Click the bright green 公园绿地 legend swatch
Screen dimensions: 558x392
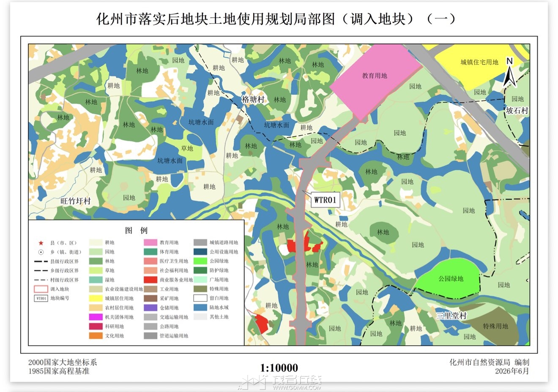(200, 261)
